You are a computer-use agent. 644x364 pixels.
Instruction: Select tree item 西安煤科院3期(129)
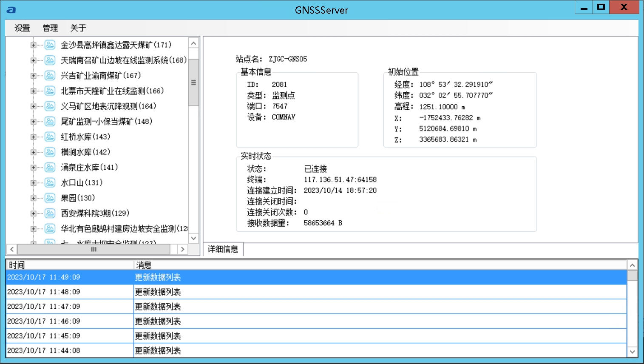click(x=95, y=213)
